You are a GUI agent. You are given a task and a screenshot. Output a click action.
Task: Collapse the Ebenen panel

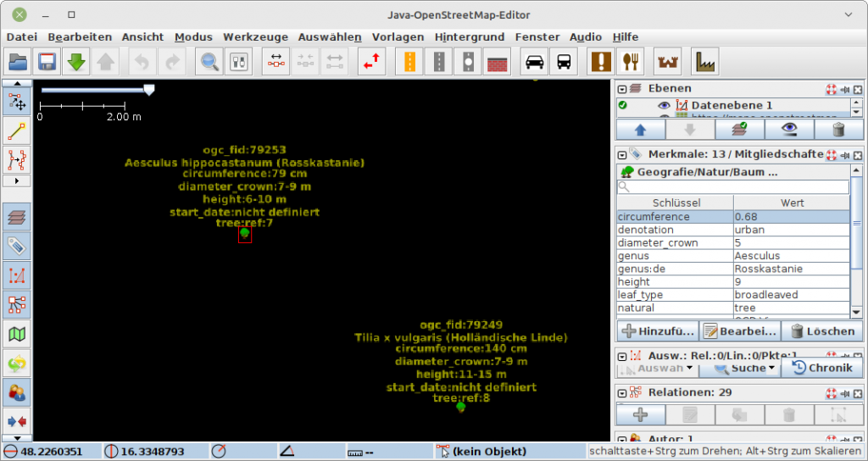pyautogui.click(x=622, y=89)
